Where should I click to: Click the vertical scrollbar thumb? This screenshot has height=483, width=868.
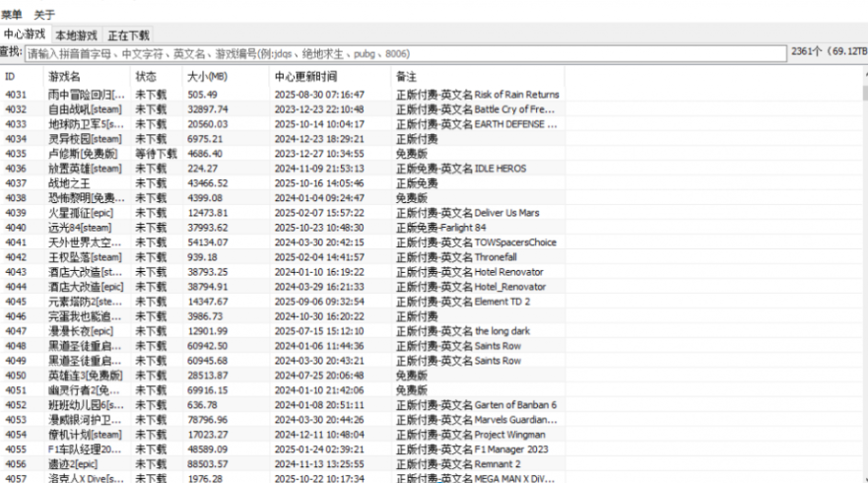(x=865, y=93)
